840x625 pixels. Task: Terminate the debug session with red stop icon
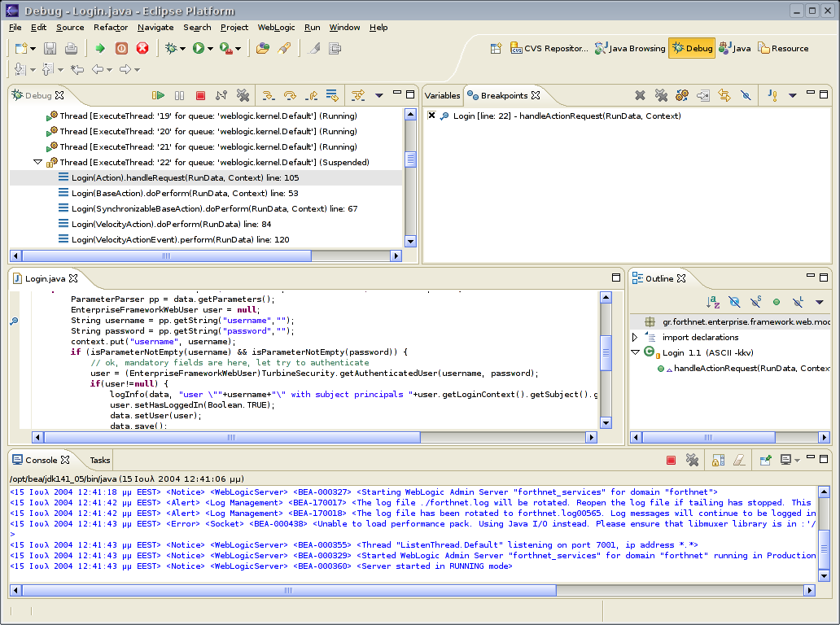click(x=200, y=96)
